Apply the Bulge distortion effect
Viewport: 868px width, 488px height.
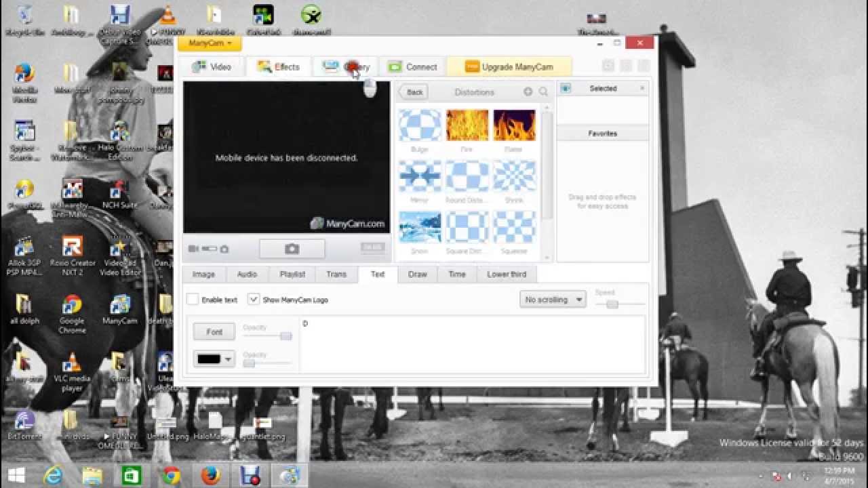[420, 125]
